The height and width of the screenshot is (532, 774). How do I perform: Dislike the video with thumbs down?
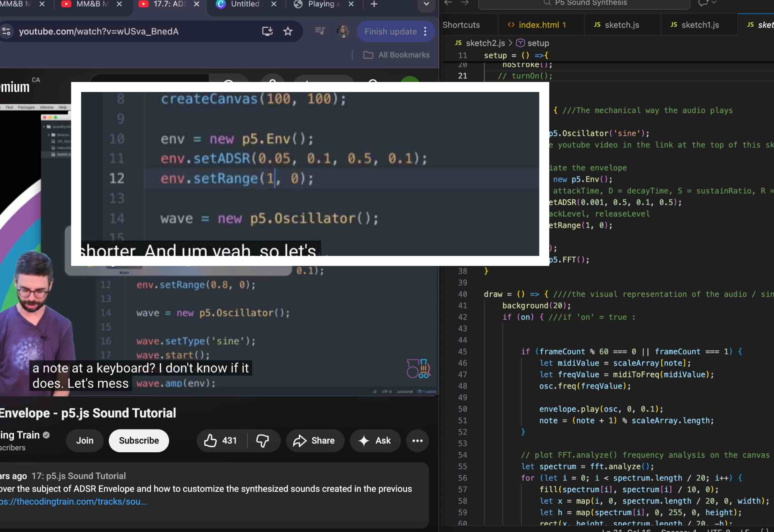[263, 440]
